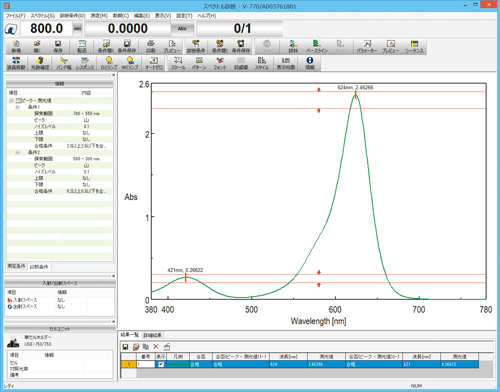The height and width of the screenshot is (392, 500).
Task: Click the D2 lamp (D2ランプ) icon
Action: (109, 63)
